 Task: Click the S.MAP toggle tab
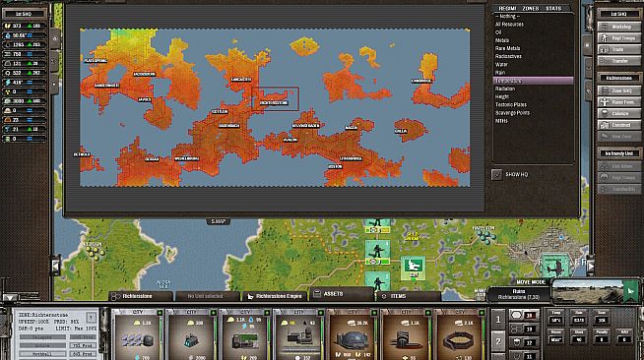click(218, 221)
